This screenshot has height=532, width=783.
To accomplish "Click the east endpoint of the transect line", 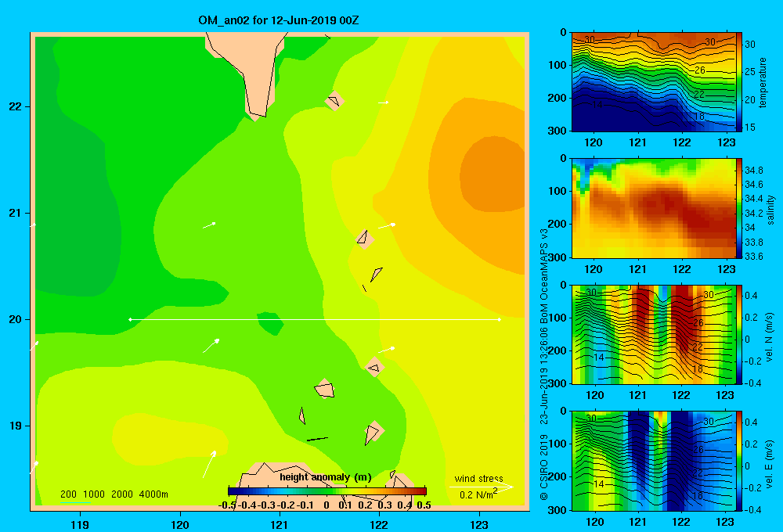I will [x=500, y=319].
